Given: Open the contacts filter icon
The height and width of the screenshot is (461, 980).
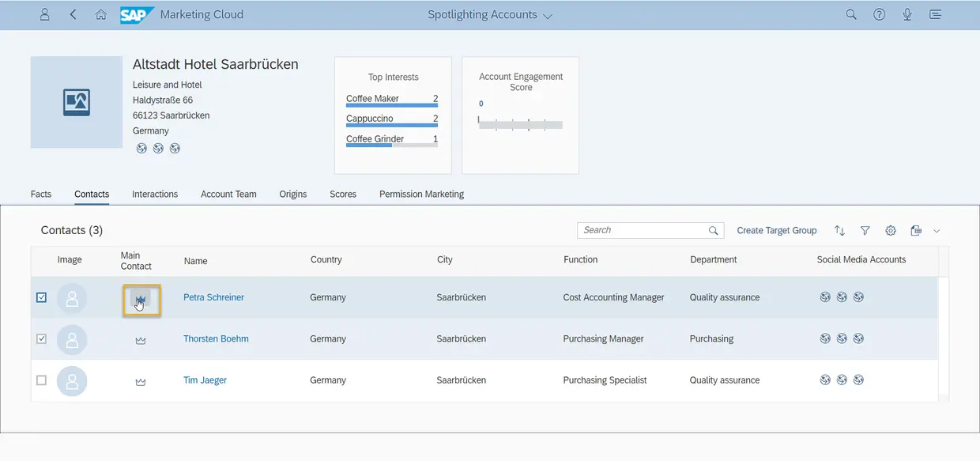Looking at the screenshot, I should tap(865, 230).
